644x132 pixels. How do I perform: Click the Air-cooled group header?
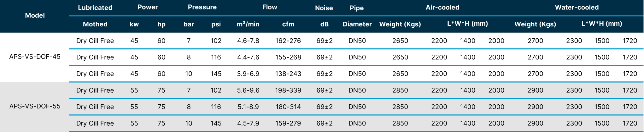click(442, 8)
